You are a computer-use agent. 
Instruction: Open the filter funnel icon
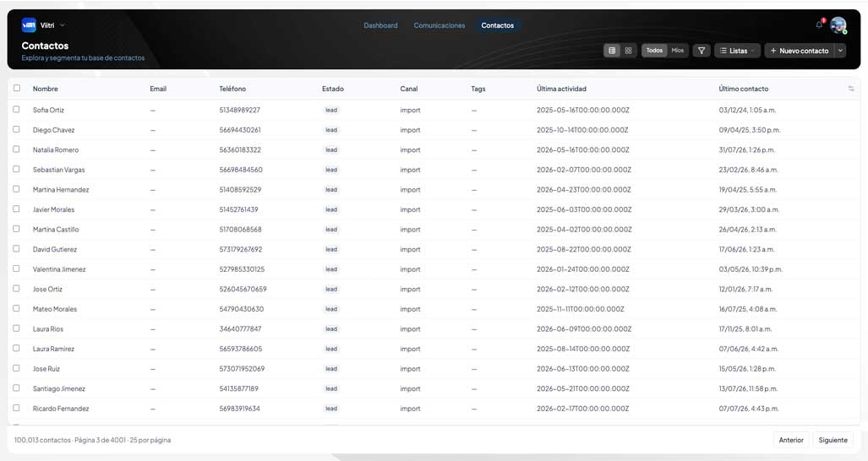click(x=701, y=51)
